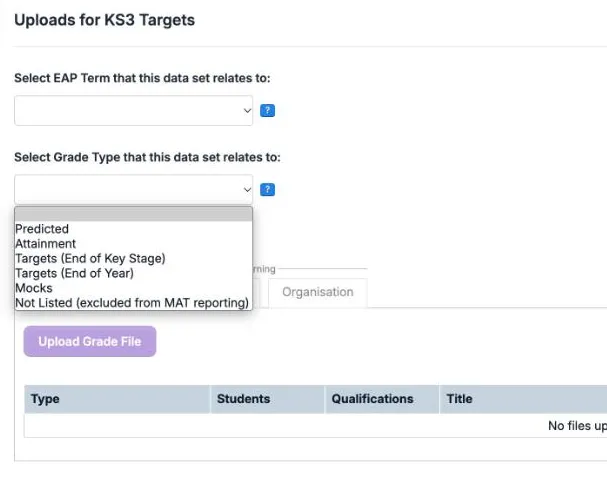Open the help icon beside Grade Type dropdown
The image size is (607, 478).
[267, 190]
